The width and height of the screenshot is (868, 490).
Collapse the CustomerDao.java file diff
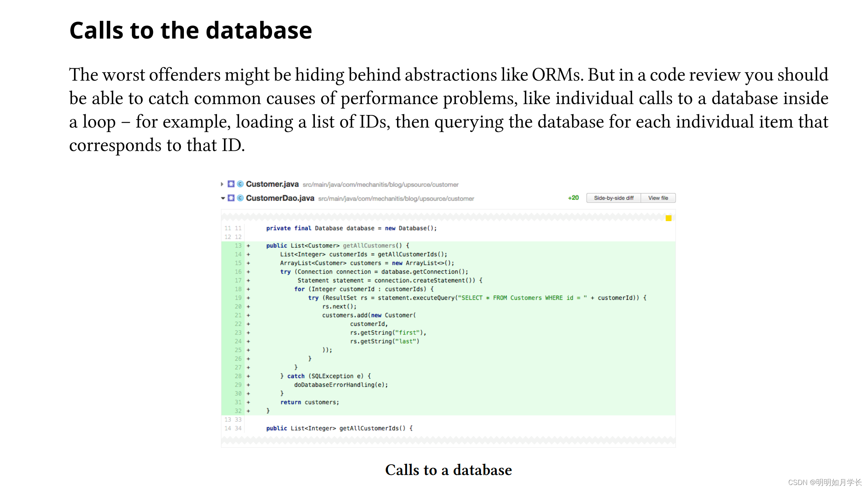(x=223, y=198)
